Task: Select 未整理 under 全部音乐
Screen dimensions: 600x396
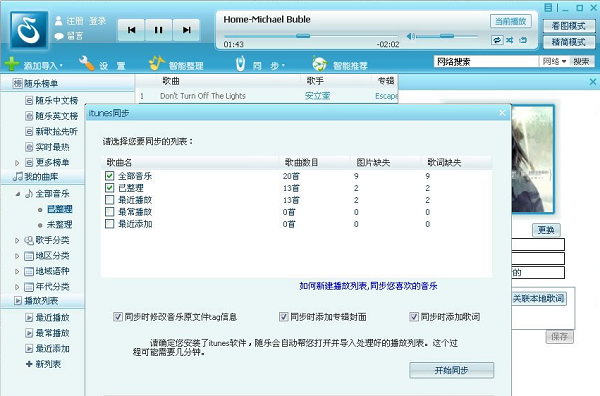Action: coord(59,225)
